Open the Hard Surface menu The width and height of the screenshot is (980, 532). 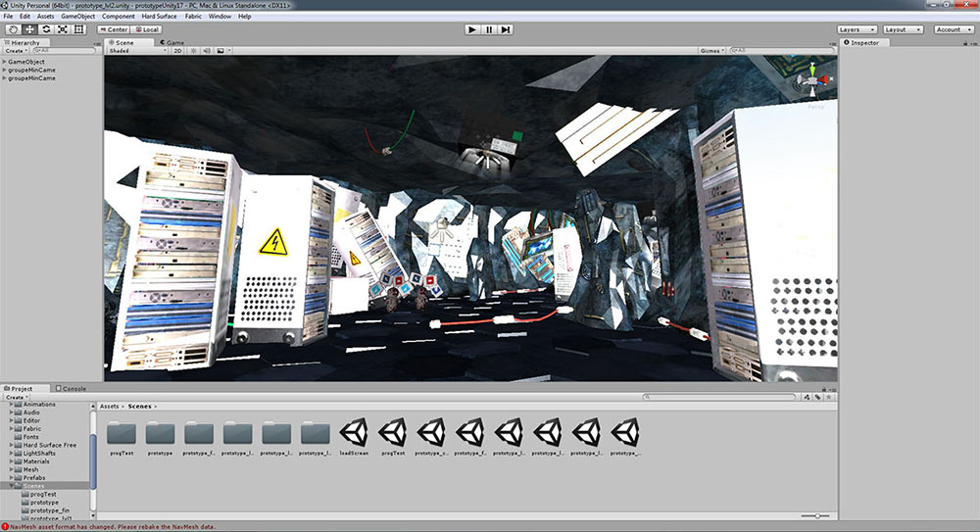(x=159, y=17)
